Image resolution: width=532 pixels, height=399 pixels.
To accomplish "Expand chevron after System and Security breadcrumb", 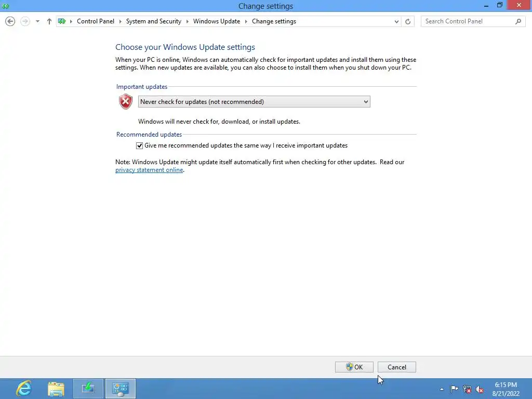I will point(187,21).
